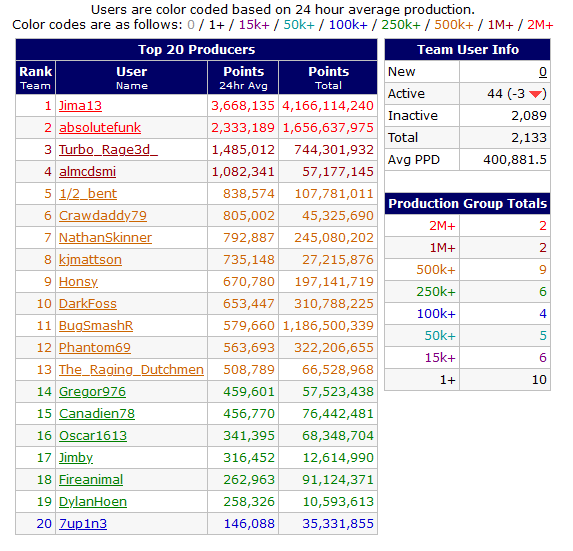Click the 15k+ color code in legend

[x=254, y=25]
